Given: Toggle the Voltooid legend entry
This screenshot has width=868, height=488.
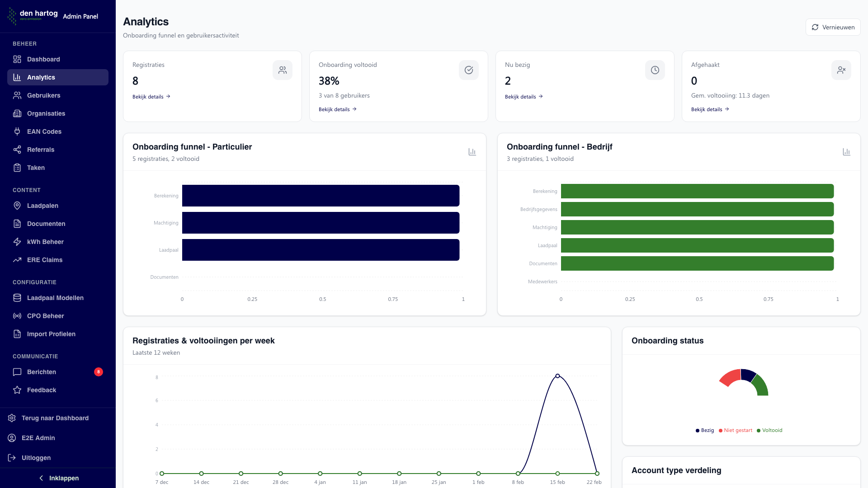Looking at the screenshot, I should click(x=769, y=430).
